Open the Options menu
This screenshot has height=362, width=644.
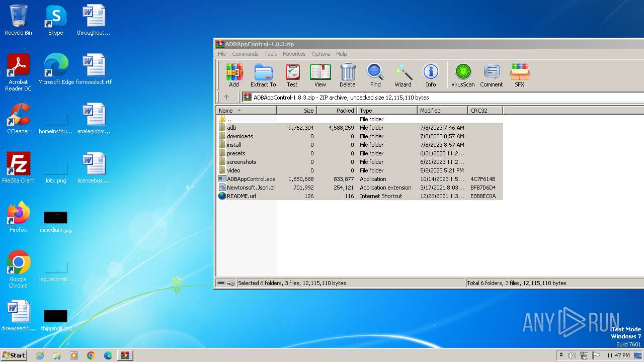tap(321, 54)
